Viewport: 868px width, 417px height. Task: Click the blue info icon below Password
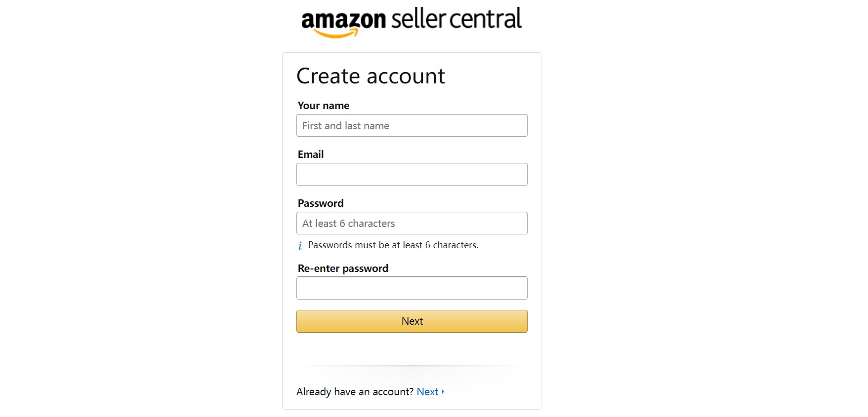(x=300, y=246)
